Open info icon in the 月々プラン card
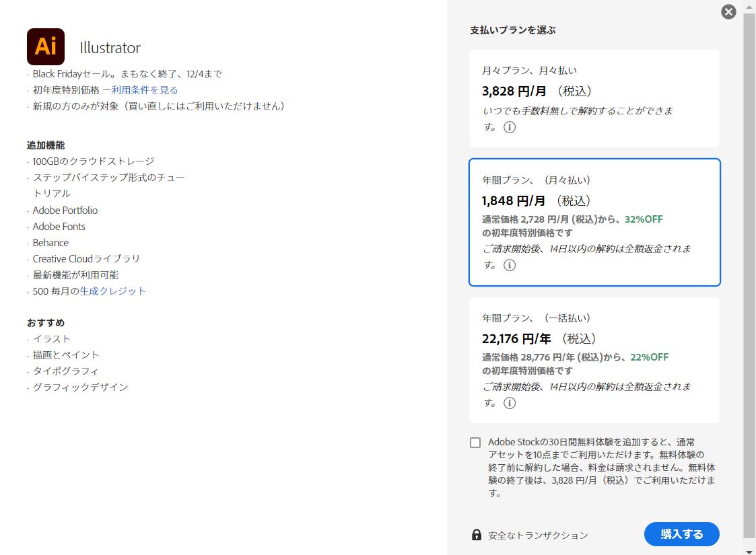The image size is (756, 555). click(510, 127)
